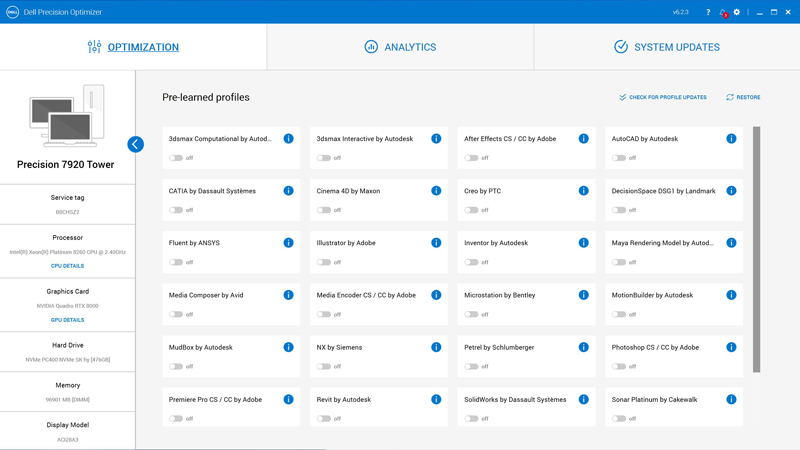View info for Petrel by Schlumberger
This screenshot has width=800, height=450.
pos(583,347)
